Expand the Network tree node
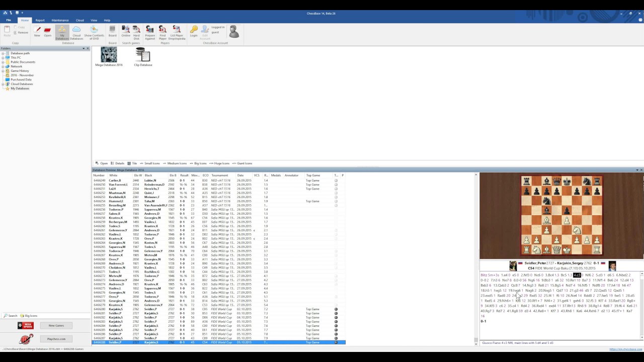The image size is (644, 362). click(x=3, y=66)
